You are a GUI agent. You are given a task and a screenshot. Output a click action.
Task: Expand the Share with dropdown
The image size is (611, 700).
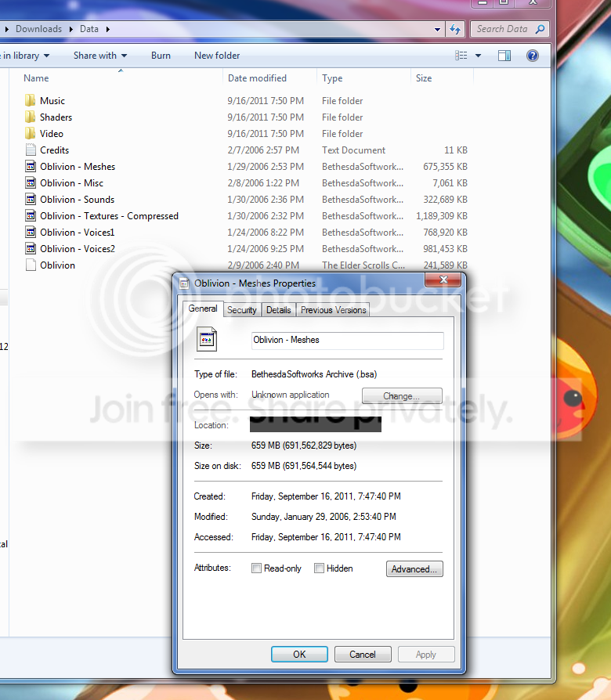[100, 56]
